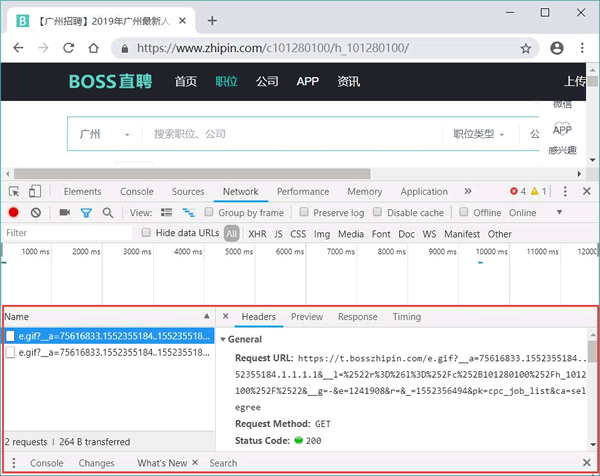Click the 搜索职位、公司 search field

291,134
